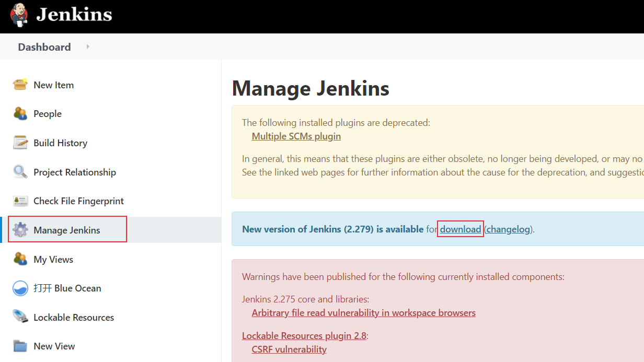Open Check File Fingerprint link
Screen dimensions: 644x362
(x=79, y=201)
